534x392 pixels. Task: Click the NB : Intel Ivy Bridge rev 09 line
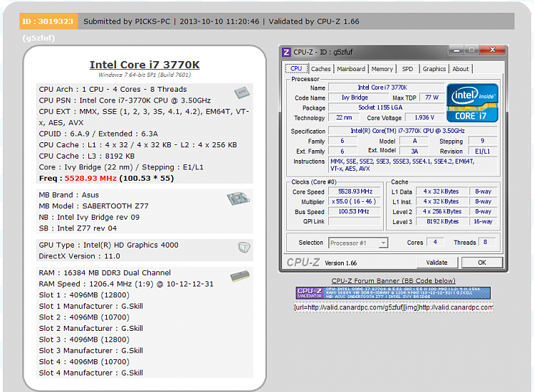point(89,217)
